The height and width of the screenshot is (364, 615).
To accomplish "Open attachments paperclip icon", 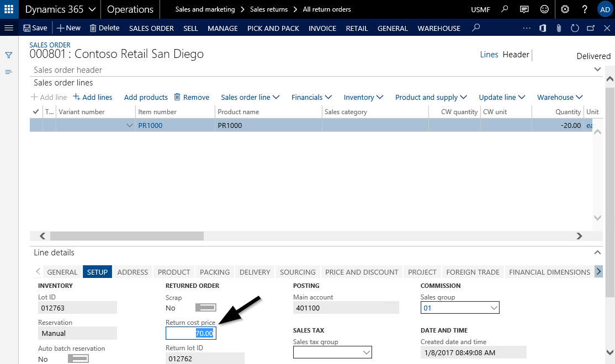I will pos(559,28).
